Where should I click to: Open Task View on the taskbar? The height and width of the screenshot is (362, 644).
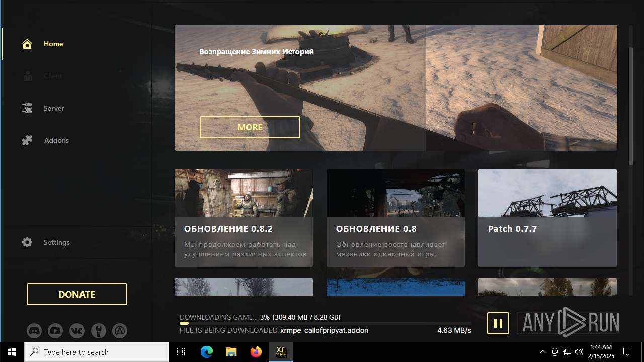click(x=181, y=352)
